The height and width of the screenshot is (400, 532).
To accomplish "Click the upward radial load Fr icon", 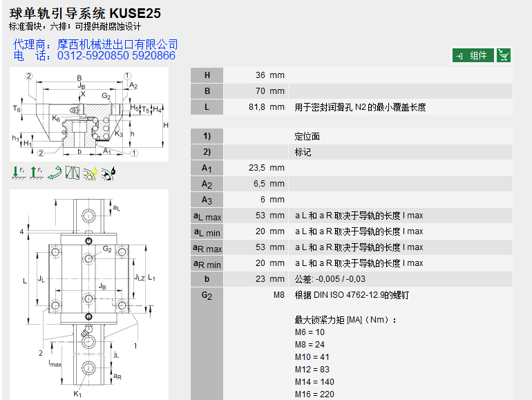I will point(36,173).
